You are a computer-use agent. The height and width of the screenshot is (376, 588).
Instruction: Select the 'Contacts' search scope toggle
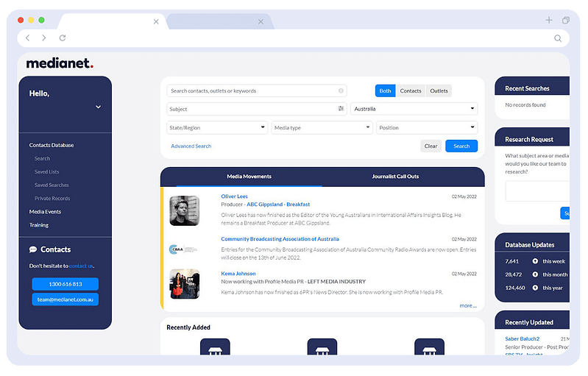(x=411, y=91)
